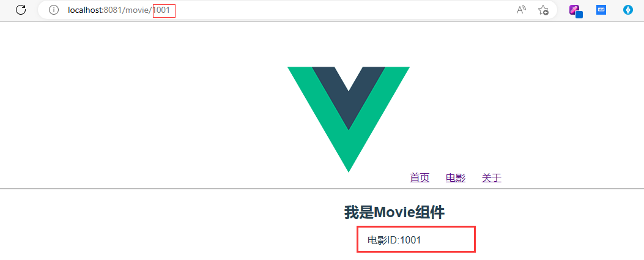Open the blue pen nib extension

pyautogui.click(x=628, y=10)
